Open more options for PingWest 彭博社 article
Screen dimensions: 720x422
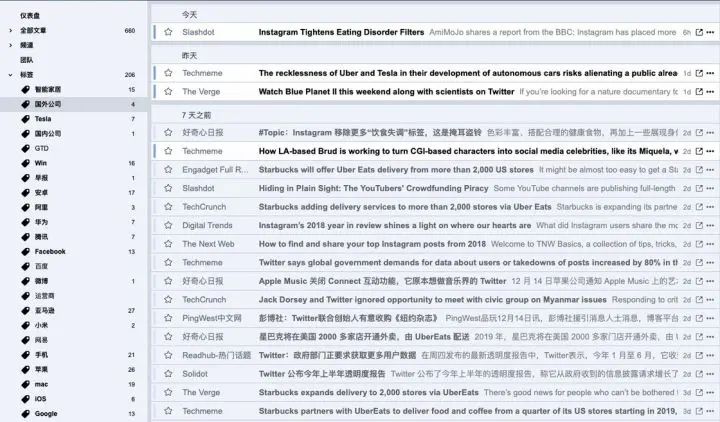(x=710, y=318)
